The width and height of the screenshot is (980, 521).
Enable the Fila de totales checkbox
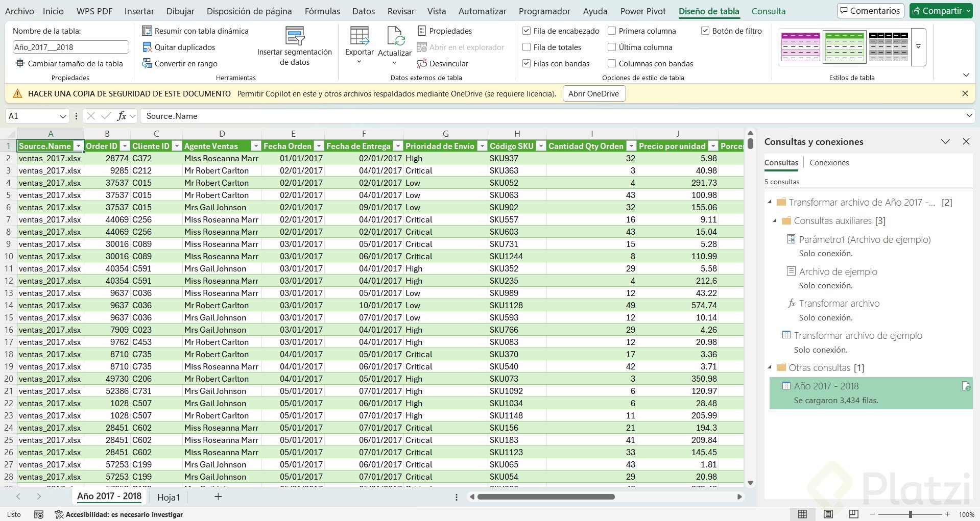click(x=527, y=47)
